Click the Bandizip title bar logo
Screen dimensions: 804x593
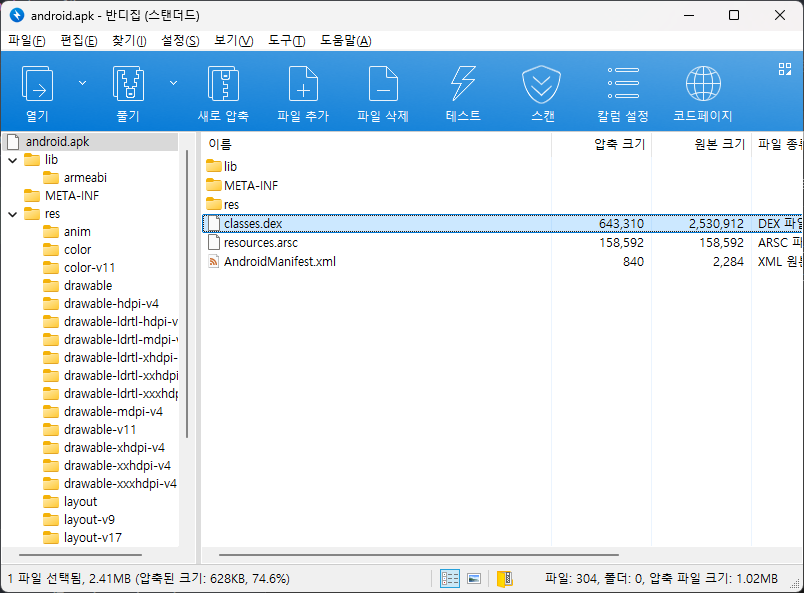16,15
